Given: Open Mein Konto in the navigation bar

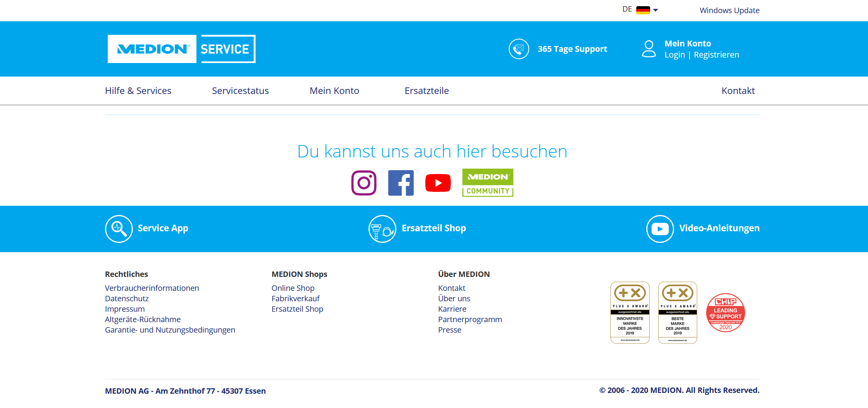Looking at the screenshot, I should coord(334,90).
